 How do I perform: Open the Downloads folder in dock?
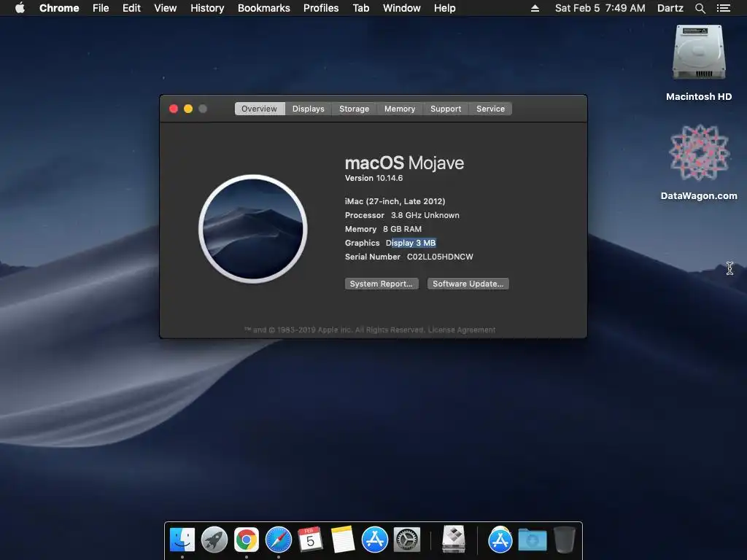(x=532, y=540)
